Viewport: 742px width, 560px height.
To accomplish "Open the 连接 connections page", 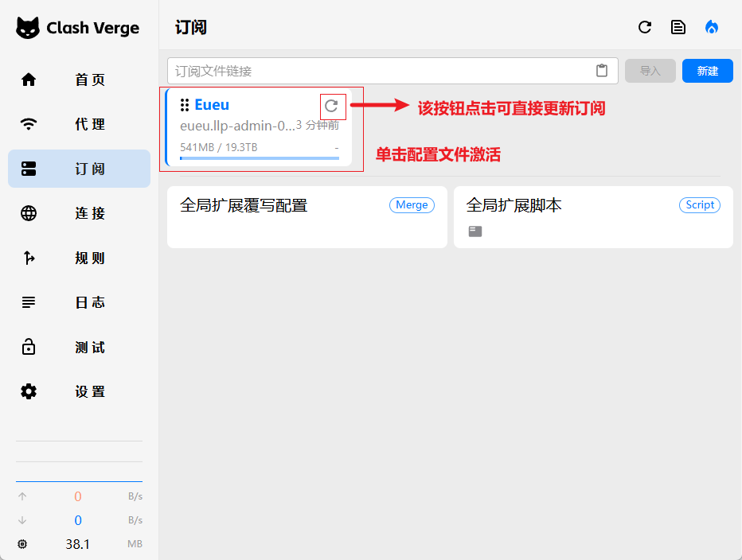I will pos(79,213).
